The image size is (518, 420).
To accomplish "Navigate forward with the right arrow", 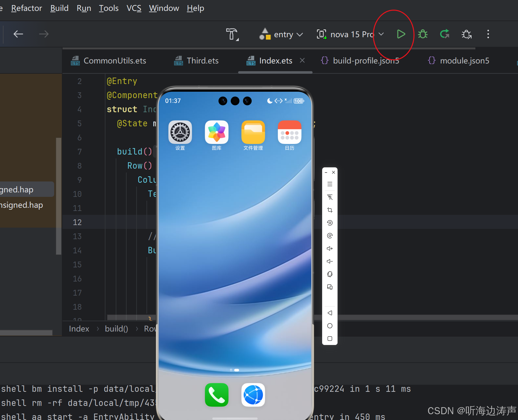I will pos(44,34).
